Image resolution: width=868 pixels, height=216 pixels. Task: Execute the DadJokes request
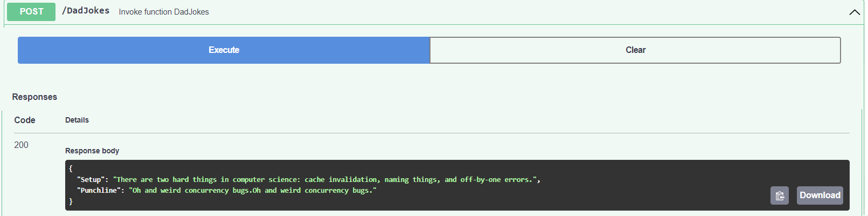224,50
